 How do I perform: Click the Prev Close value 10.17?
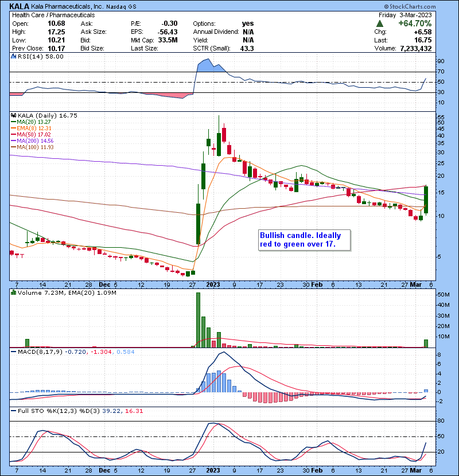coord(56,49)
